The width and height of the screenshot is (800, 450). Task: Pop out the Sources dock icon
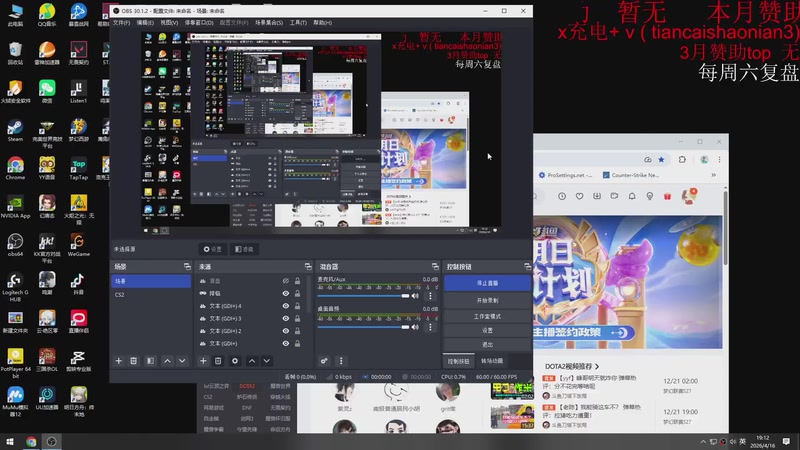point(308,266)
